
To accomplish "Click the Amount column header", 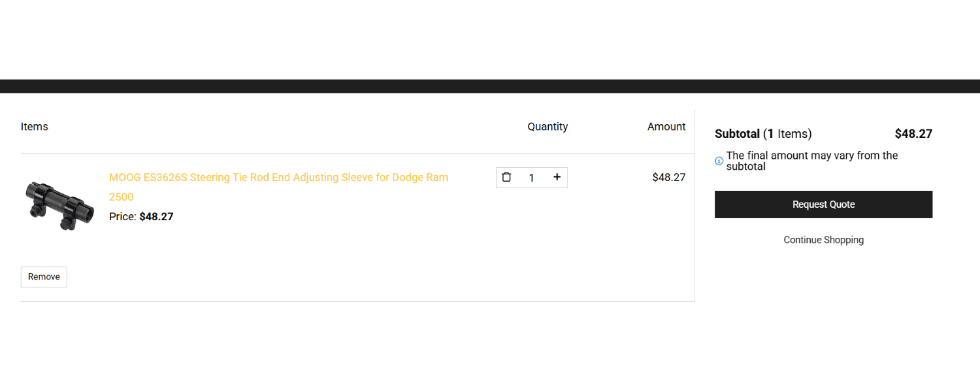I will pos(666,127).
